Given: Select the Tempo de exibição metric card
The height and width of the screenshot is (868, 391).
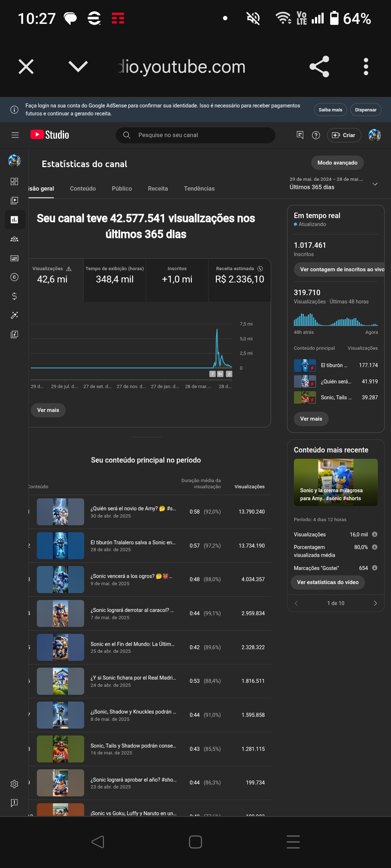Looking at the screenshot, I should point(115,280).
